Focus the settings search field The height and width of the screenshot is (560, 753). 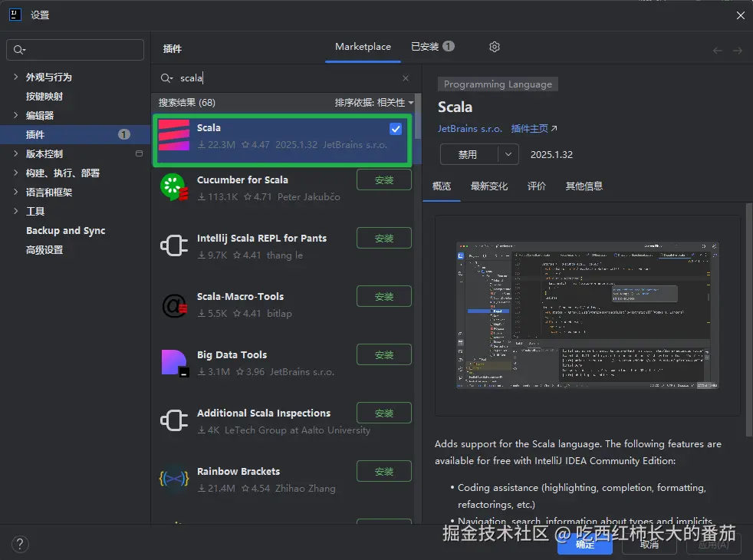[x=75, y=49]
